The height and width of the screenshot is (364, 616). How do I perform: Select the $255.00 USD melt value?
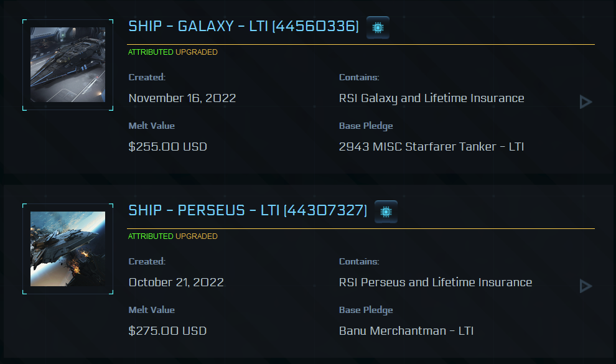[167, 147]
